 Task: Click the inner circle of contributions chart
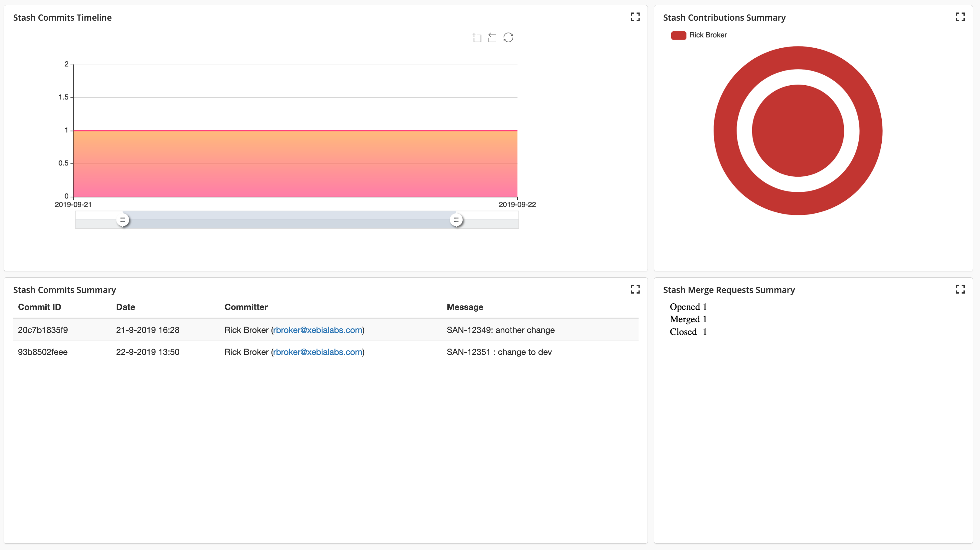tap(798, 131)
